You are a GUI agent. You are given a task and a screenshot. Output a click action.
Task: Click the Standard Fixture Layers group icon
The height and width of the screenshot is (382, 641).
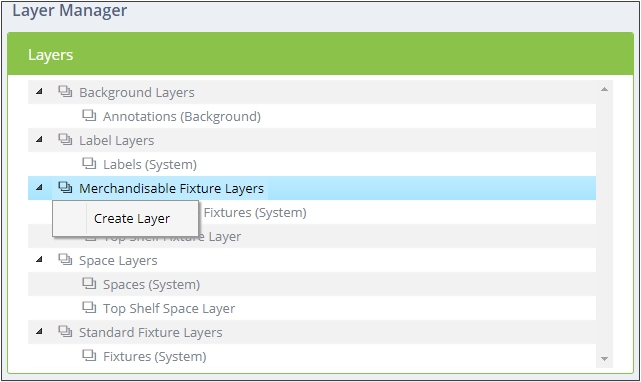pyautogui.click(x=65, y=331)
